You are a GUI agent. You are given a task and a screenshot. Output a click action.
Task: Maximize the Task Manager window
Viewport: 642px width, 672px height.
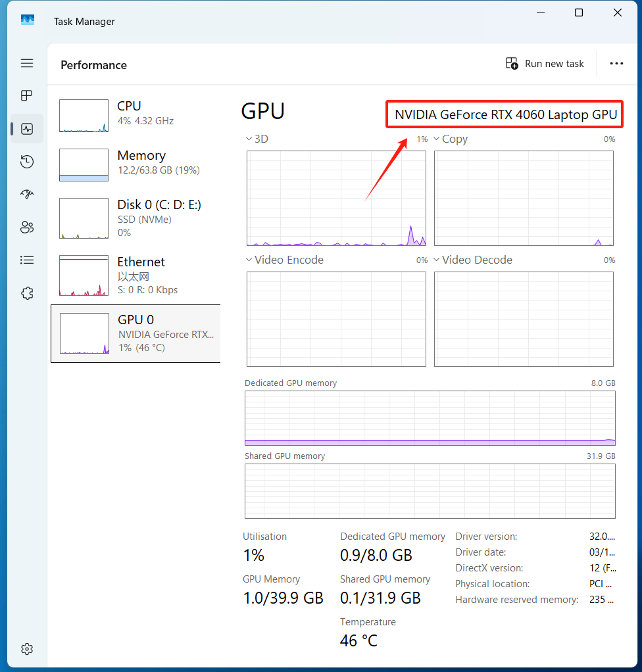579,12
